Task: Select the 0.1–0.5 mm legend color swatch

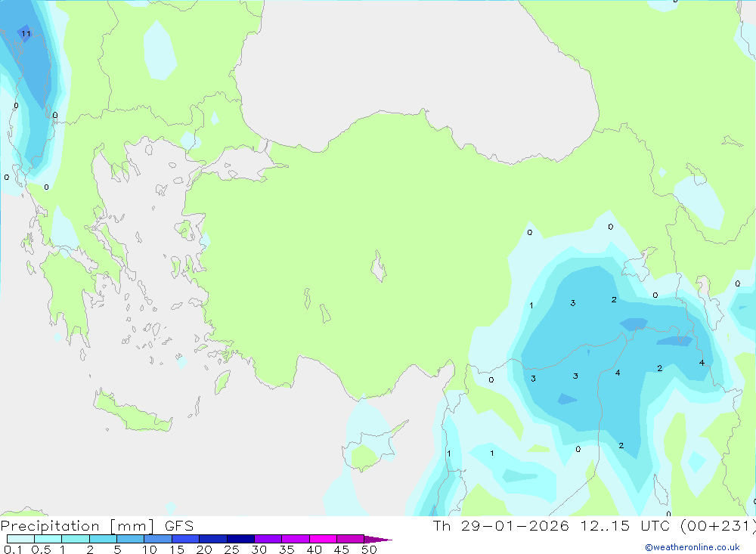Action: (20, 539)
